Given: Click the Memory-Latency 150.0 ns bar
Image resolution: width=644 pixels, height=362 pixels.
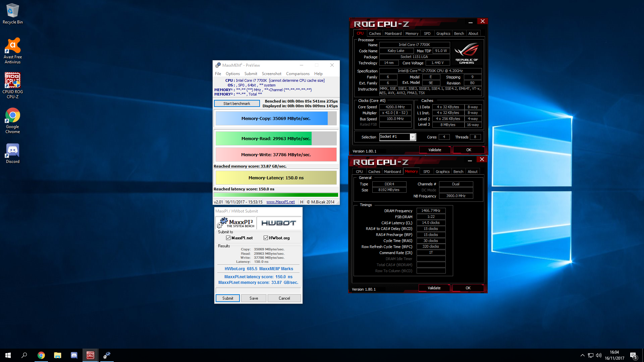Looking at the screenshot, I should 276,178.
